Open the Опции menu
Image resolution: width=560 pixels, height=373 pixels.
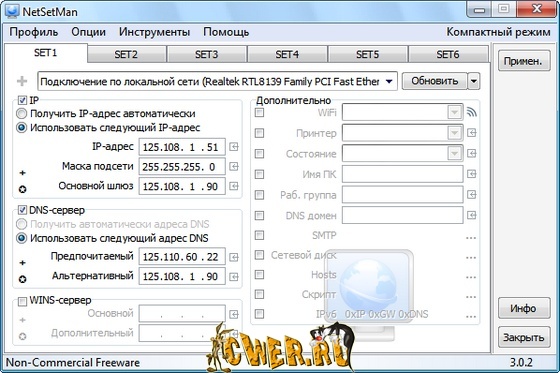89,32
